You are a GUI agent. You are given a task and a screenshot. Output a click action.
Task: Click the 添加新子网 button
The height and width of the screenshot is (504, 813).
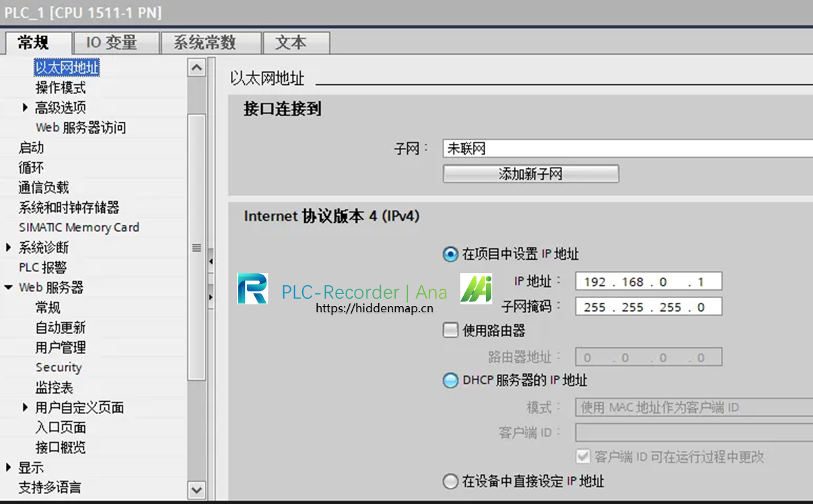click(x=530, y=174)
